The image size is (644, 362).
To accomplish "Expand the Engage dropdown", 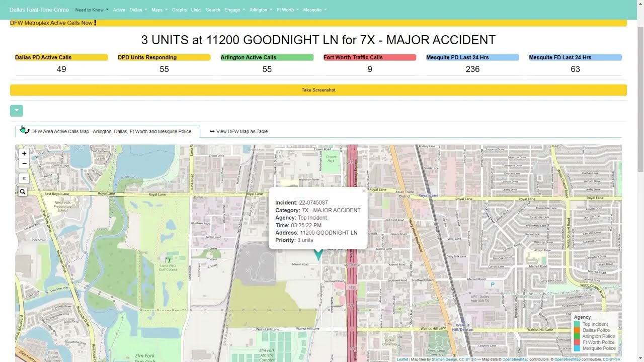I will [x=235, y=10].
